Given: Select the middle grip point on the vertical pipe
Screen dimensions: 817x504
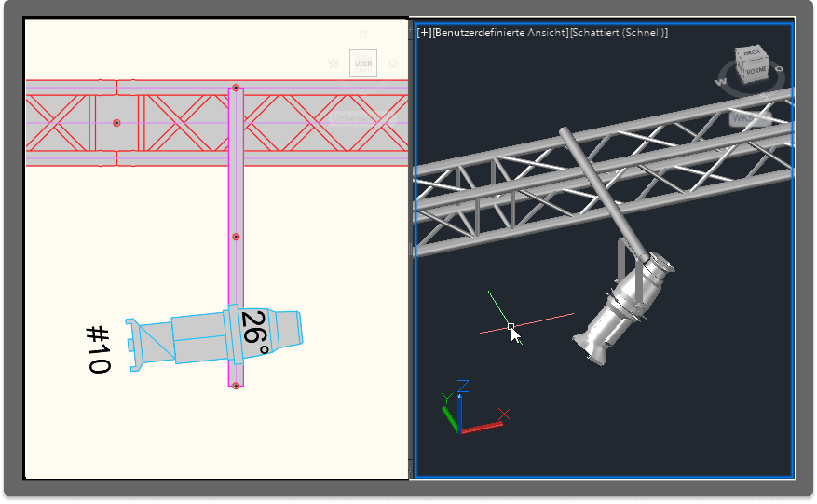Looking at the screenshot, I should point(236,237).
